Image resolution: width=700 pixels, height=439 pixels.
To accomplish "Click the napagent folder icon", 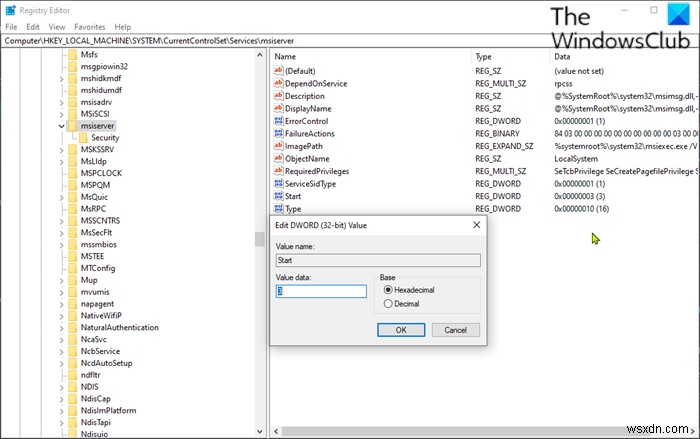I will (73, 304).
